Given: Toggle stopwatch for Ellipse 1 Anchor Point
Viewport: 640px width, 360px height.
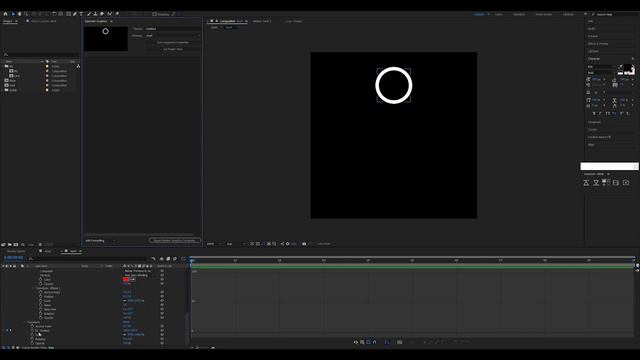Looking at the screenshot, I should tap(40, 292).
